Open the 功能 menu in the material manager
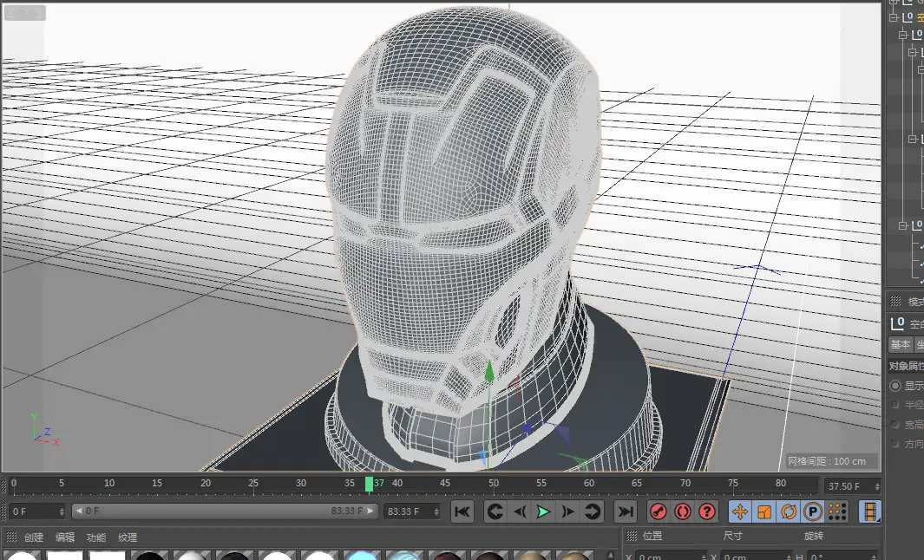 96,537
